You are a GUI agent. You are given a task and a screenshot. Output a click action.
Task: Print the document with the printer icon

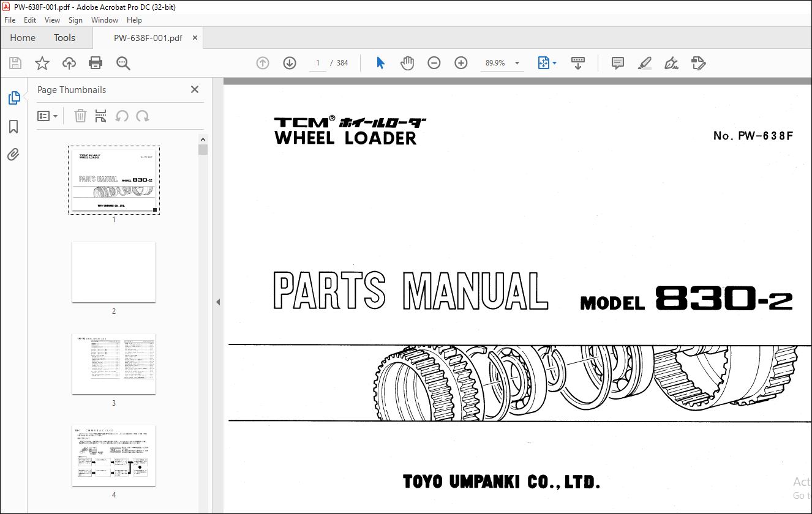(x=96, y=63)
